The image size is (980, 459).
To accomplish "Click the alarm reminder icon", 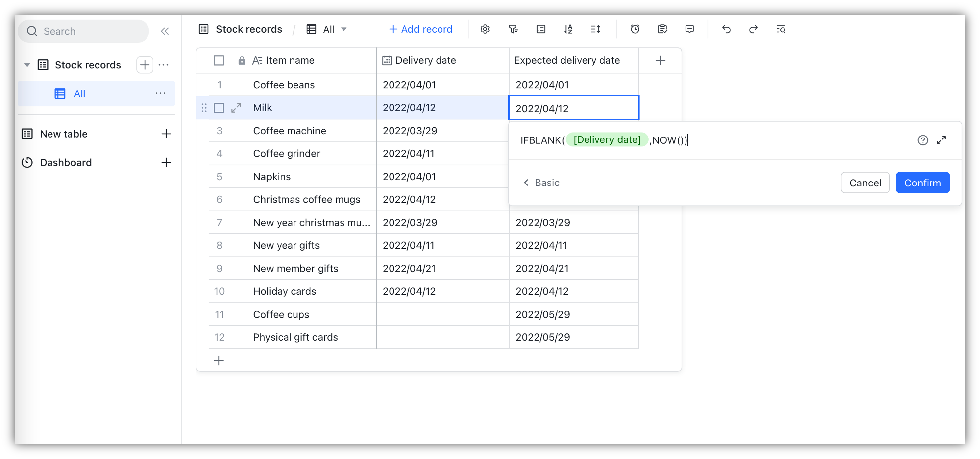I will pos(635,29).
